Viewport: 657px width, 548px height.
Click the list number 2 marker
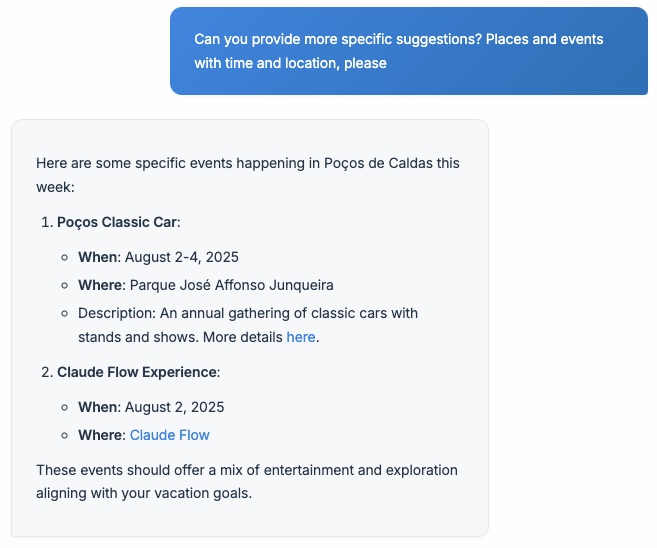47,372
